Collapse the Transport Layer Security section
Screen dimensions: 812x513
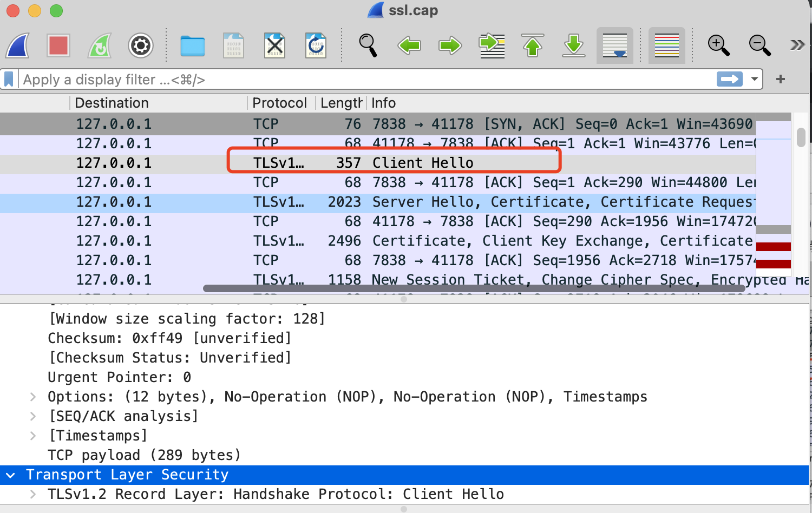10,475
